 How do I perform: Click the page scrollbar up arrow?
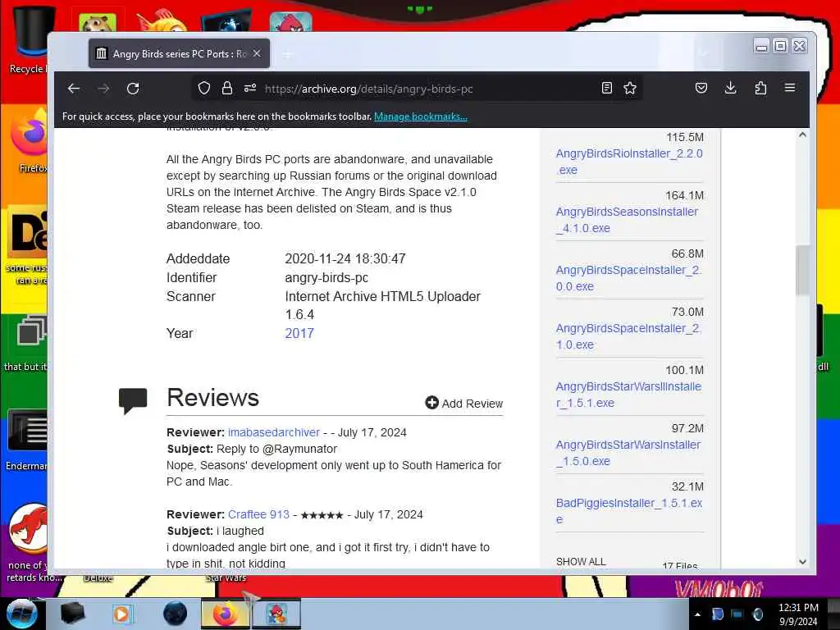click(802, 135)
